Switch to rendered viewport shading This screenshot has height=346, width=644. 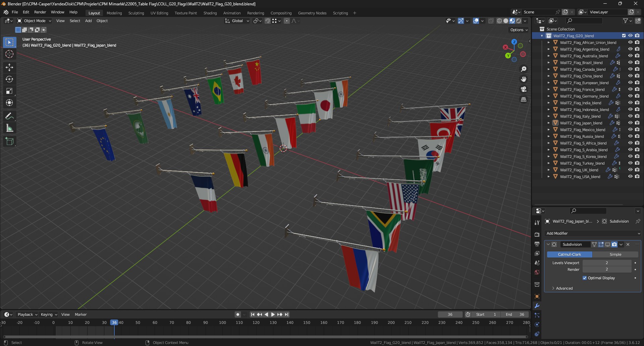[x=519, y=21]
